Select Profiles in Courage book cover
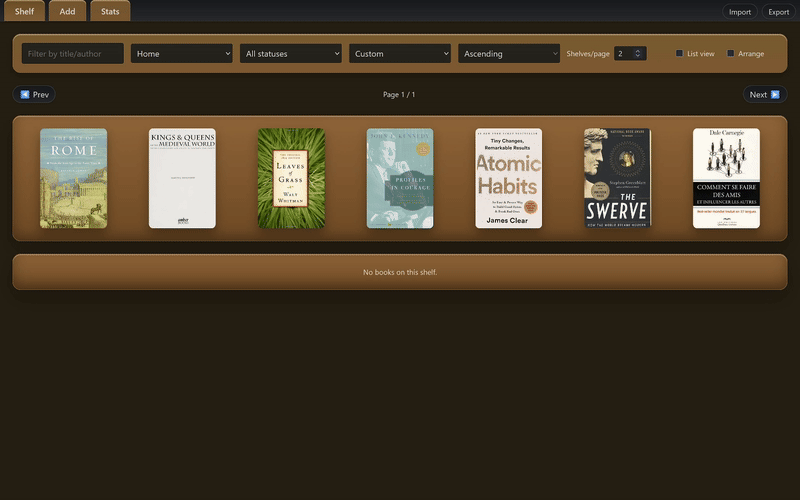 tap(400, 178)
